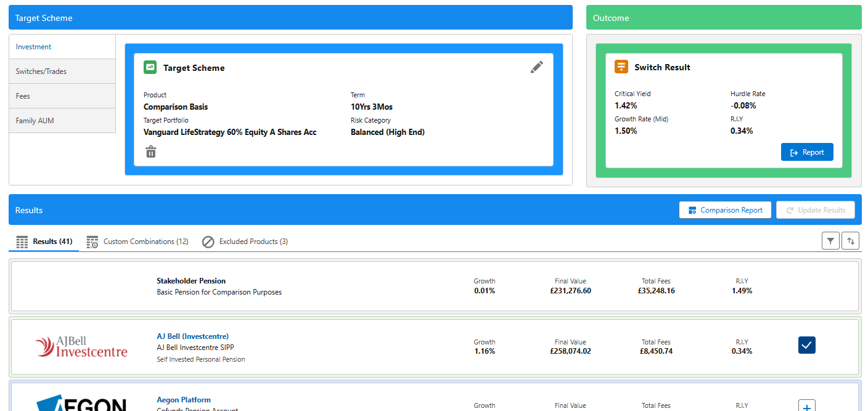Screen dimensions: 868x411
Task: Click the orange Switch Result icon
Action: (621, 67)
